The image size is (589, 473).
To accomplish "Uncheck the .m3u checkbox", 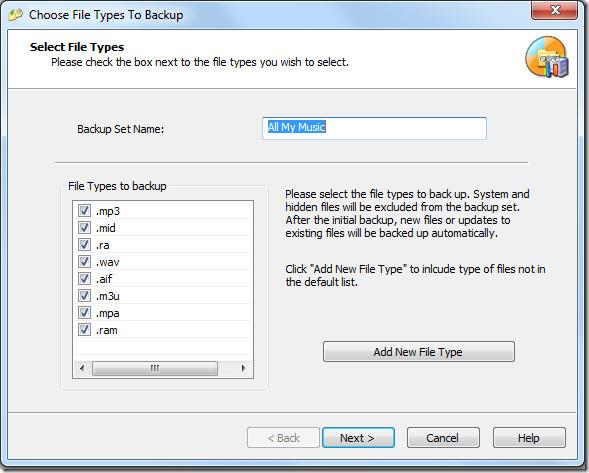I will pyautogui.click(x=84, y=296).
